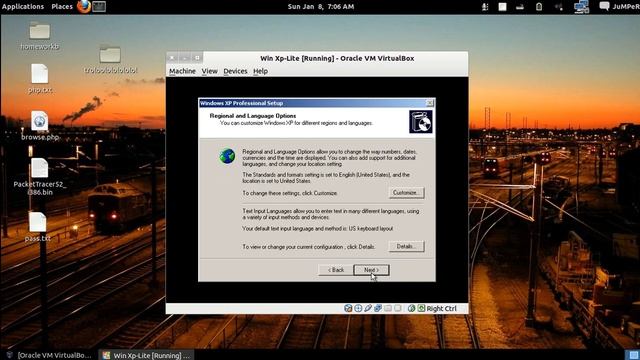Open the Places menu in the top panel
The height and width of the screenshot is (360, 640).
pyautogui.click(x=62, y=7)
